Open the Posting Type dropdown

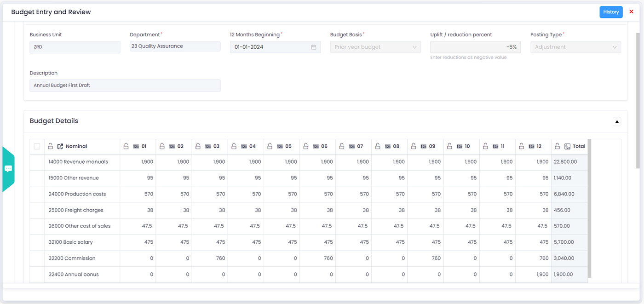575,47
